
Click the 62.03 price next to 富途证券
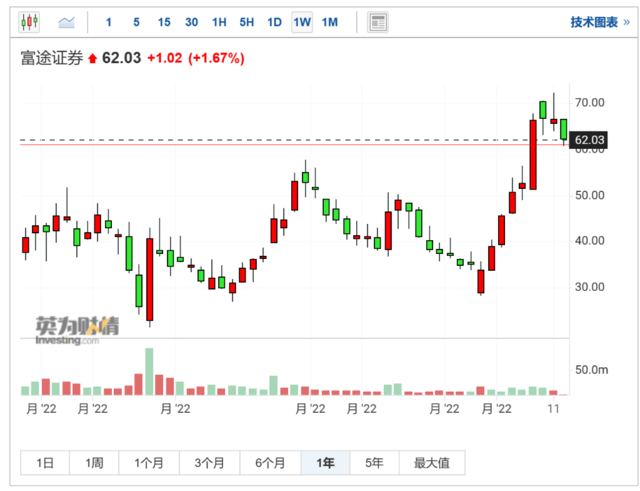121,58
